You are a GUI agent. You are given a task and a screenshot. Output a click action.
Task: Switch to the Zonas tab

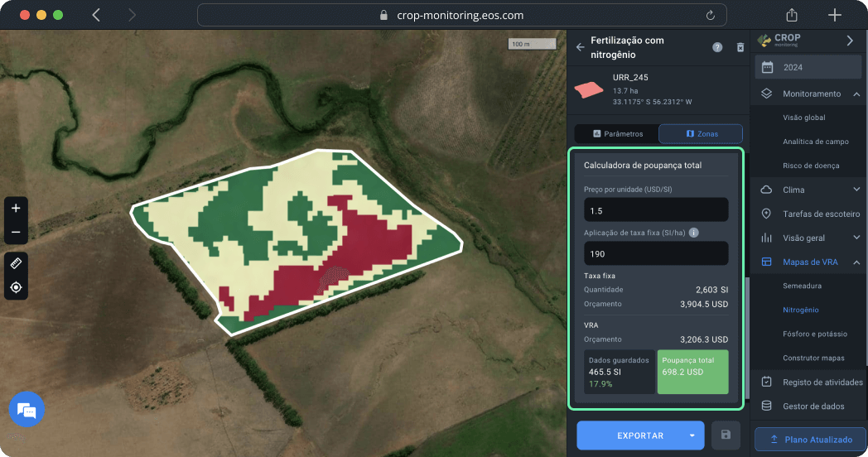[701, 133]
